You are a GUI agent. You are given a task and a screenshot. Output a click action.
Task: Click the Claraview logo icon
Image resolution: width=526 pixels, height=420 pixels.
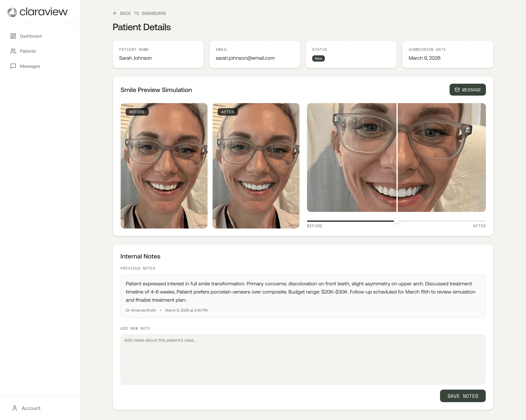(x=12, y=12)
